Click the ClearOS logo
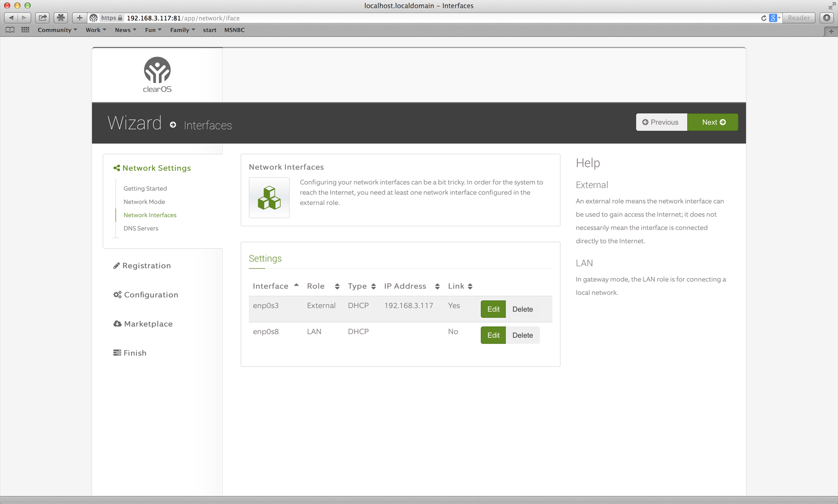This screenshot has height=504, width=838. tap(157, 75)
